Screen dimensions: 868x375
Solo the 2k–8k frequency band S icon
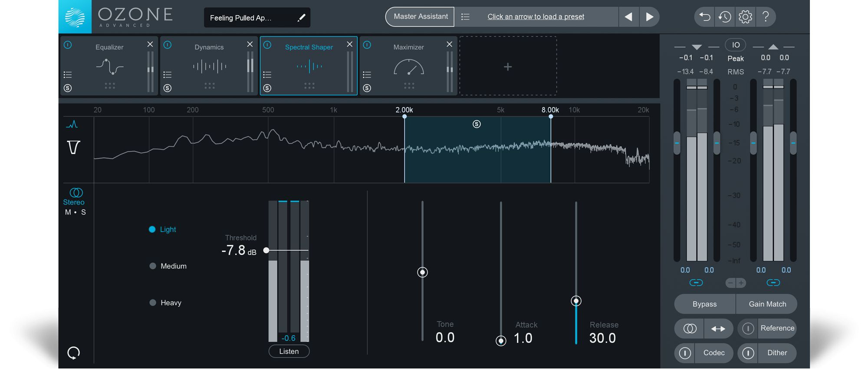click(477, 124)
